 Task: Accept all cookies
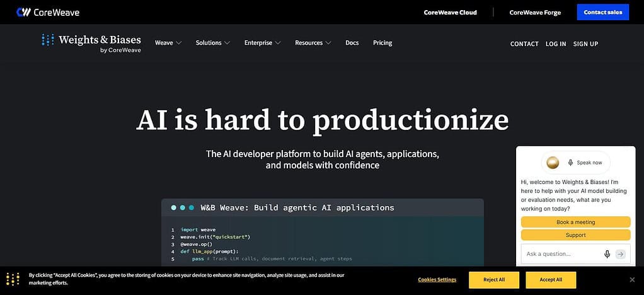tap(551, 280)
